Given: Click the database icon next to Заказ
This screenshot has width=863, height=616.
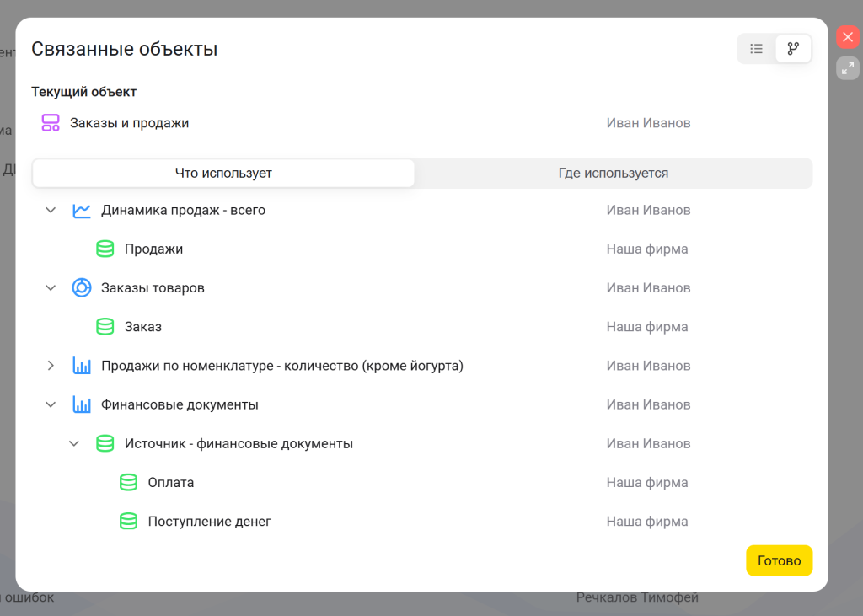Looking at the screenshot, I should [105, 327].
